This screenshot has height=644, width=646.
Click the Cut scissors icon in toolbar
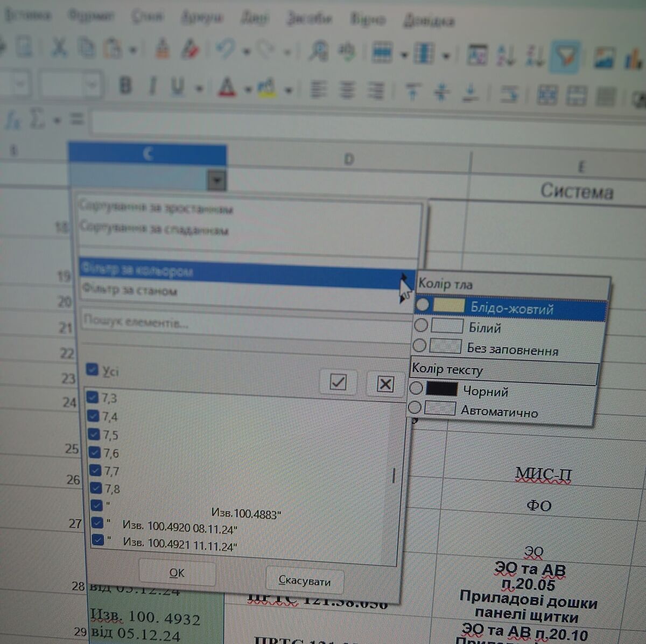(x=59, y=50)
